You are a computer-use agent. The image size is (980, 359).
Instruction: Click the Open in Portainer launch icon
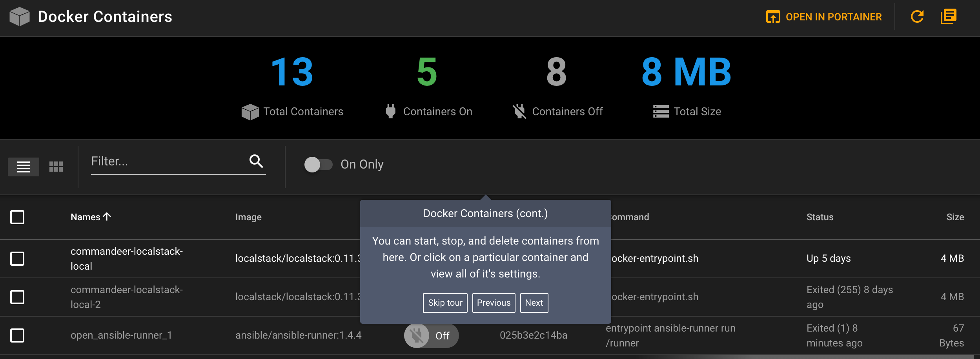click(x=773, y=17)
